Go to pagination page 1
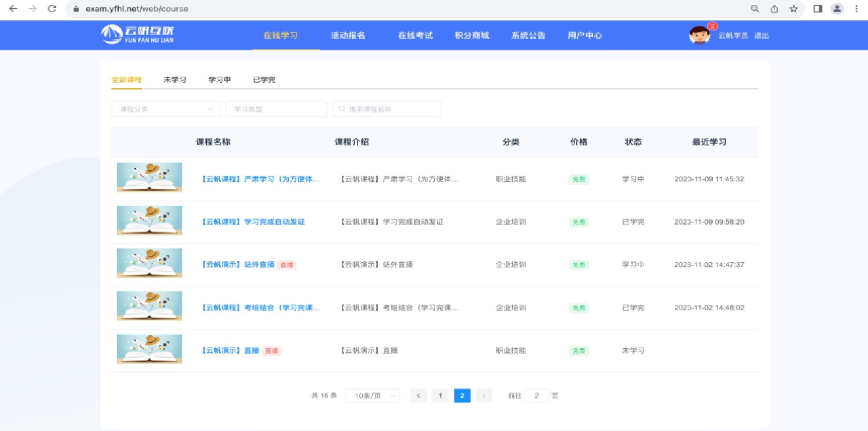 440,396
